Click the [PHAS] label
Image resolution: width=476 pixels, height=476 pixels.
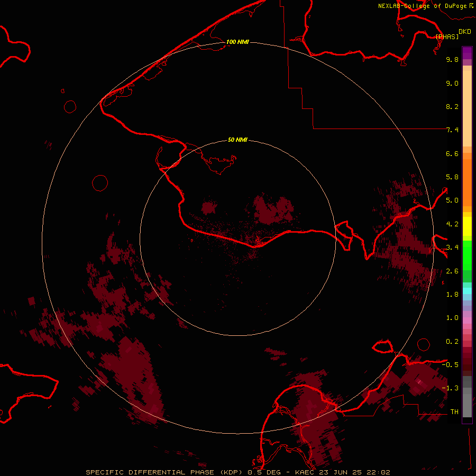tap(447, 36)
